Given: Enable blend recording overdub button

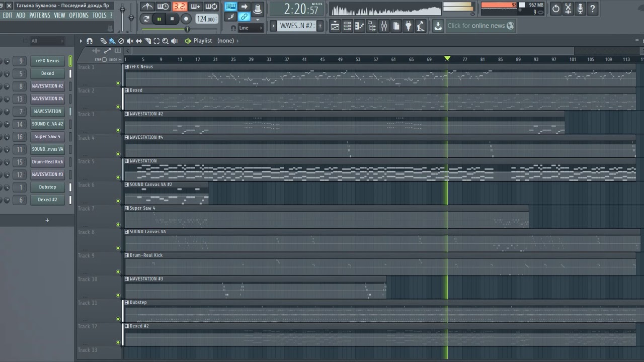Looking at the screenshot, I should 196,7.
